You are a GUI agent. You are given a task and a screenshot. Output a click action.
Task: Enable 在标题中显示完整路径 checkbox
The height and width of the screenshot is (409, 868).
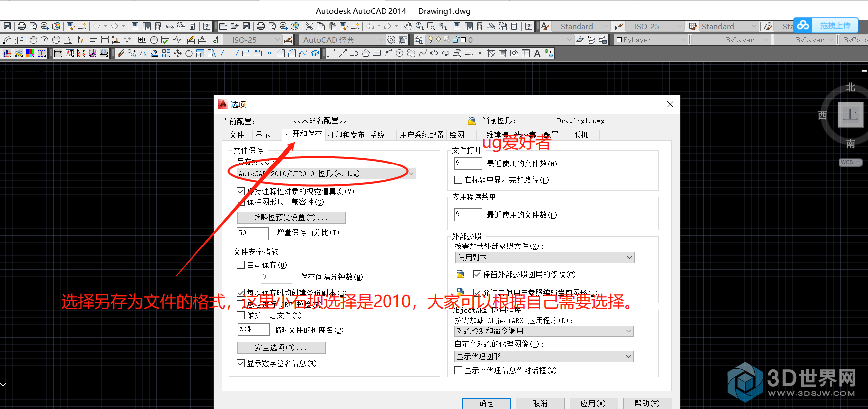point(458,180)
